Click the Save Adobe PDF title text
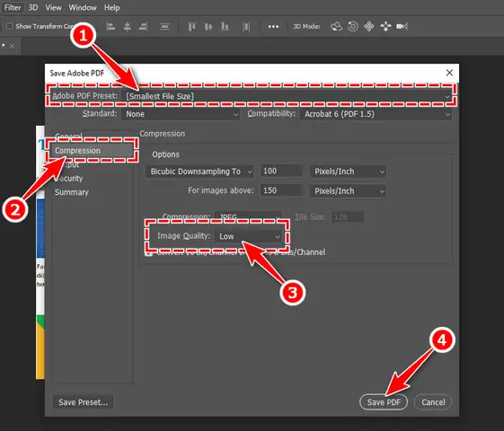Viewport: 504px width, 431px height. coord(77,74)
